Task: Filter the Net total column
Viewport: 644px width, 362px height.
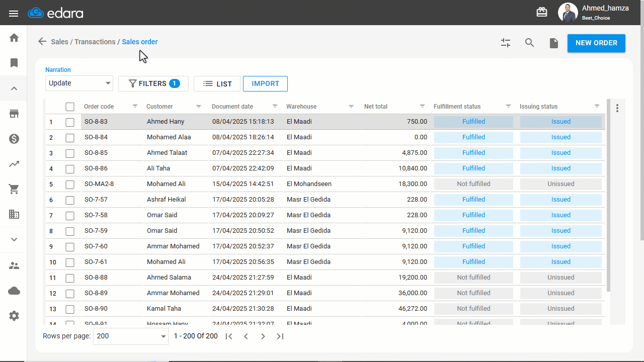Action: (x=423, y=106)
